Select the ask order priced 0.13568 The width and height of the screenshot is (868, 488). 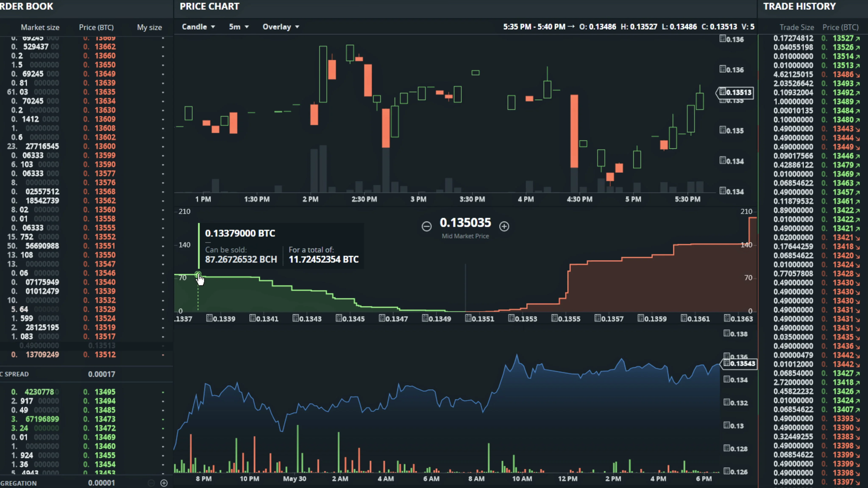(87, 192)
